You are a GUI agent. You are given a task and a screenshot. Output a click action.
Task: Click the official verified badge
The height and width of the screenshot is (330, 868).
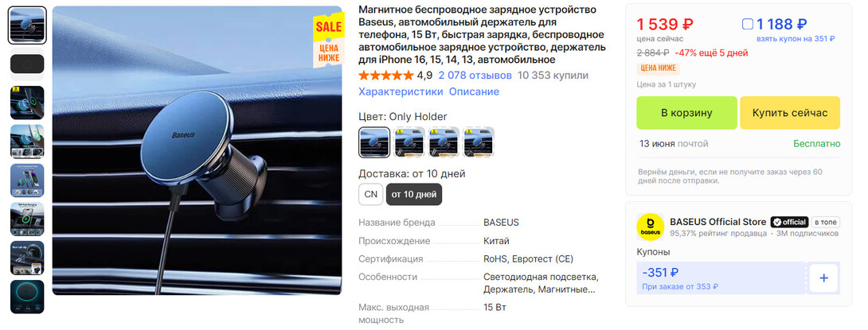(x=789, y=222)
